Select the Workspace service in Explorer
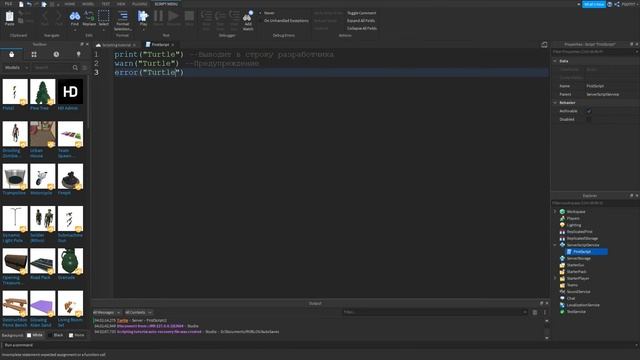Image resolution: width=640 pixels, height=360 pixels. [x=576, y=212]
